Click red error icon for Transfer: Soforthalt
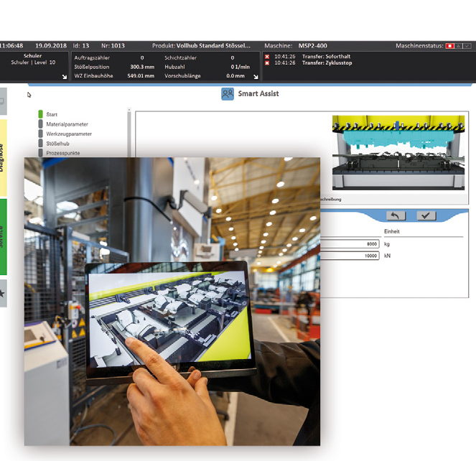476x461 pixels. (267, 57)
